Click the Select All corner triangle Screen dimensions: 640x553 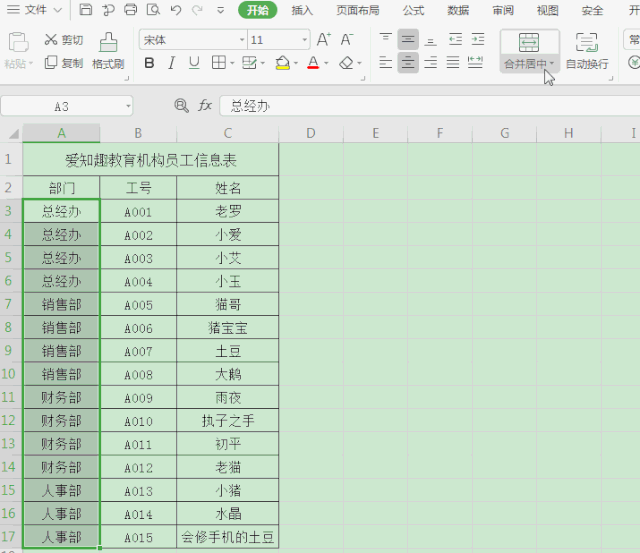pyautogui.click(x=13, y=133)
